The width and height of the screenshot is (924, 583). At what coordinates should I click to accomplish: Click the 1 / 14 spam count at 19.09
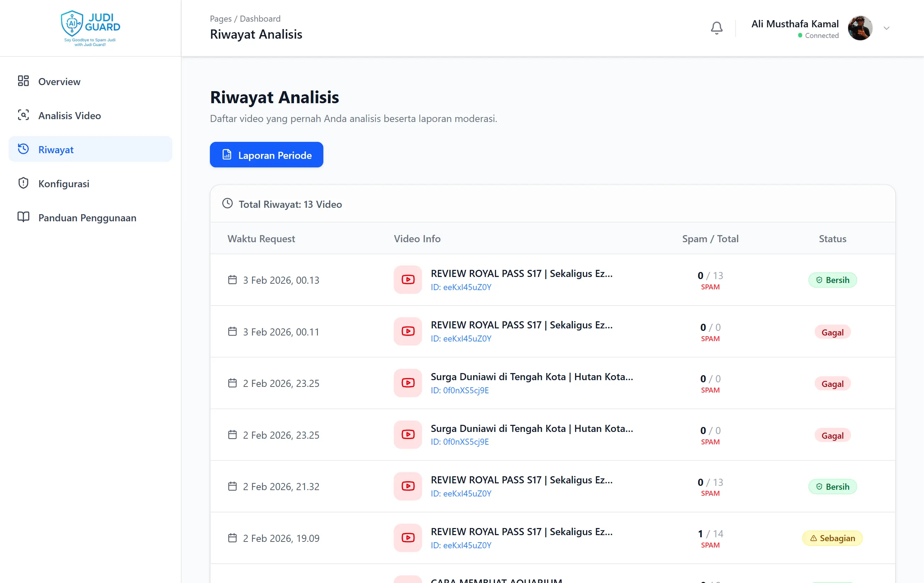(x=710, y=534)
